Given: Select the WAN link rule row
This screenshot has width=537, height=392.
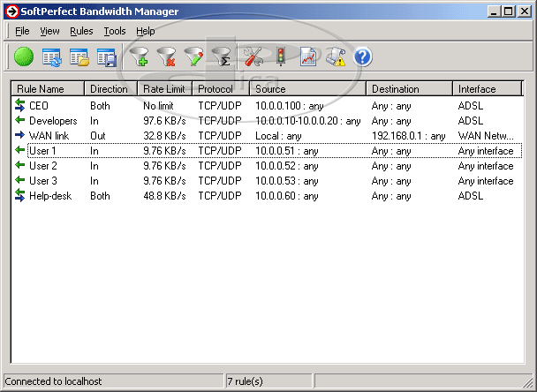Looking at the screenshot, I should tap(49, 136).
